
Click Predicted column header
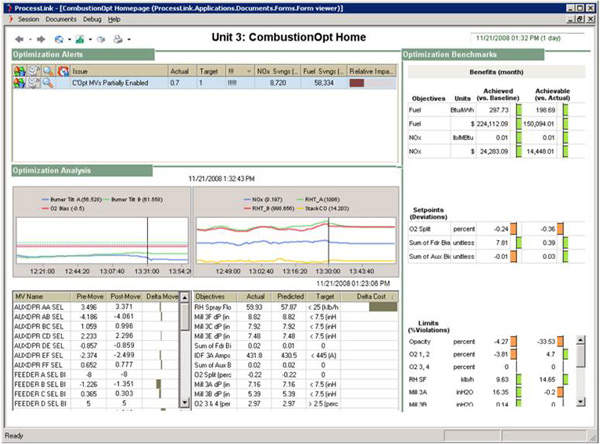[290, 296]
